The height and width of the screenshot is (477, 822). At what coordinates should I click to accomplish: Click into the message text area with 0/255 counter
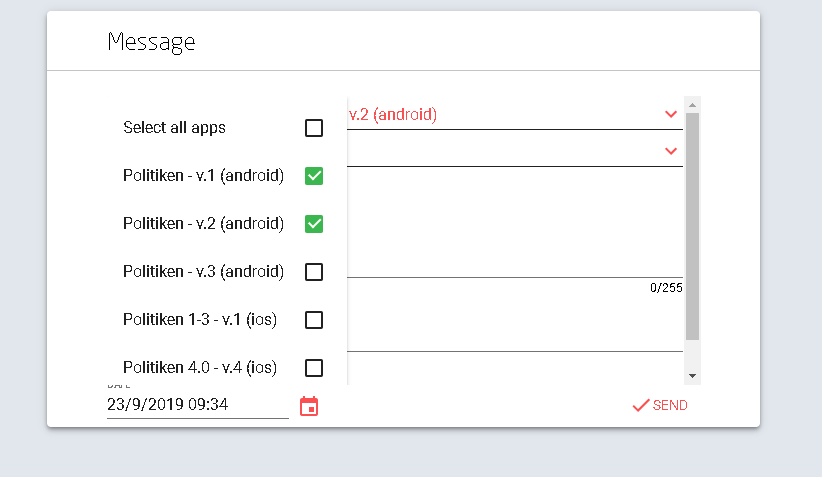tap(515, 224)
